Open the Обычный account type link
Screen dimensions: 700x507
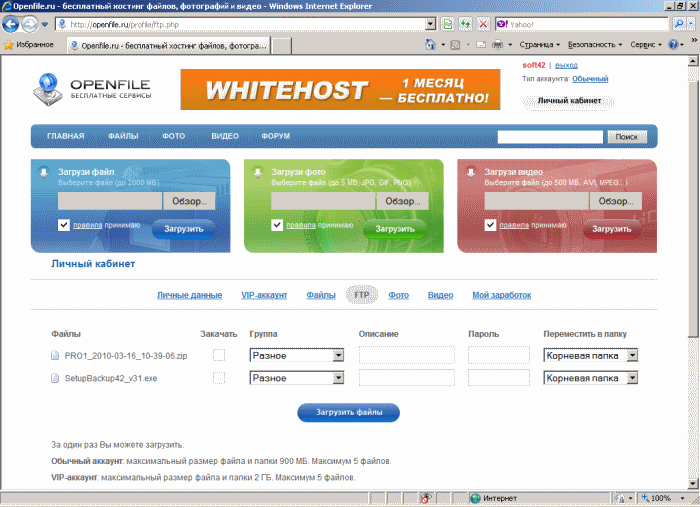click(x=590, y=79)
